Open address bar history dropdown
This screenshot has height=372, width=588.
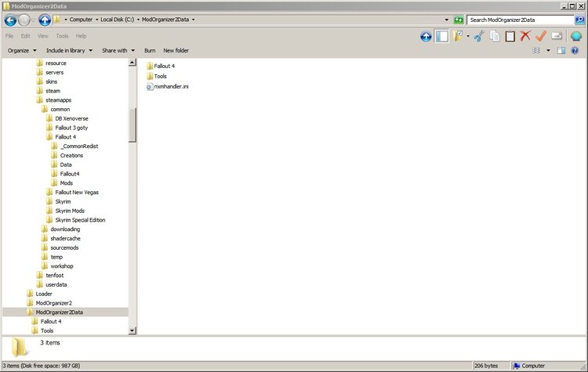pyautogui.click(x=447, y=20)
